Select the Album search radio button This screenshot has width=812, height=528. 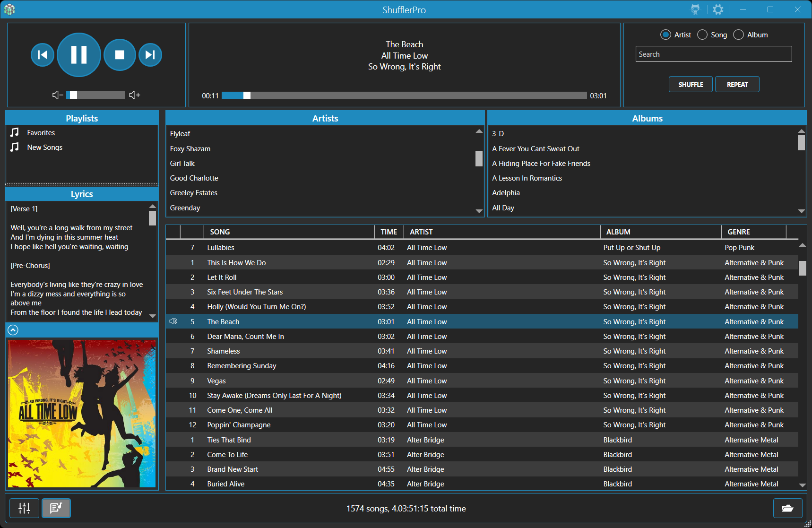click(x=738, y=35)
